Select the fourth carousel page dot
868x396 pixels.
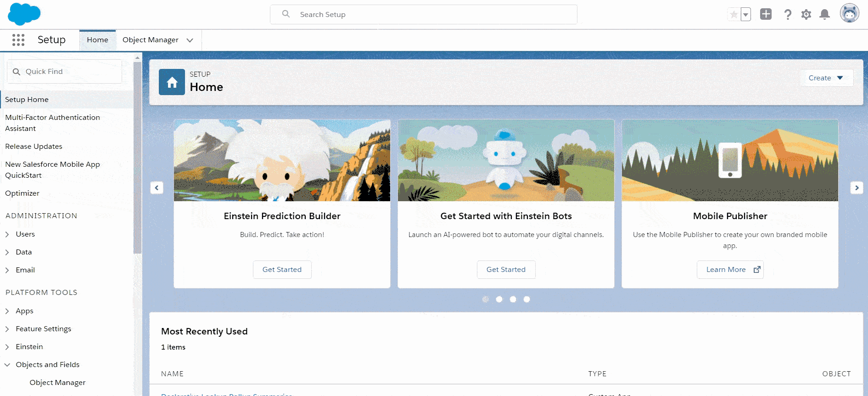coord(527,300)
